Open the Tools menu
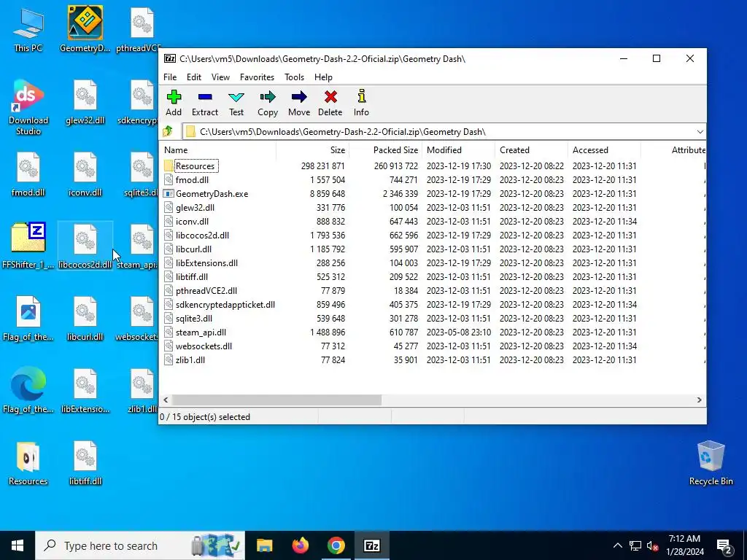 [295, 77]
